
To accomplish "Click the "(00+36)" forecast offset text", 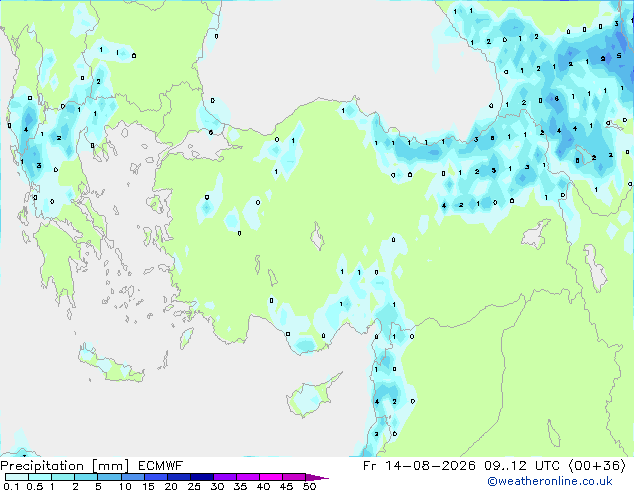I will coord(597,466).
